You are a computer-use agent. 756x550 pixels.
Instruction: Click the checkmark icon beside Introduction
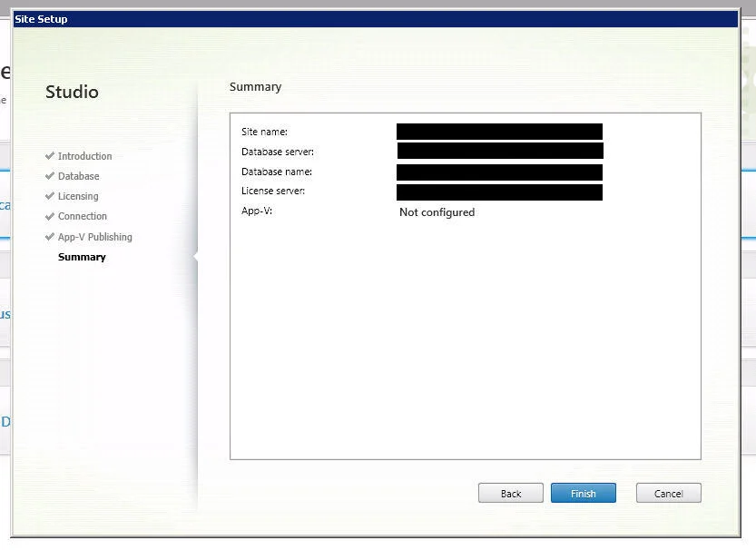50,156
